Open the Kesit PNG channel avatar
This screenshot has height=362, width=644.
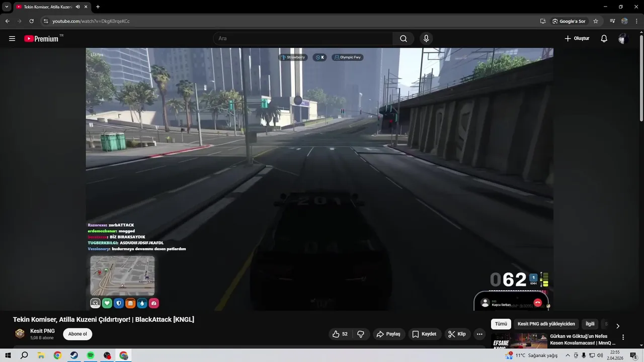point(20,334)
